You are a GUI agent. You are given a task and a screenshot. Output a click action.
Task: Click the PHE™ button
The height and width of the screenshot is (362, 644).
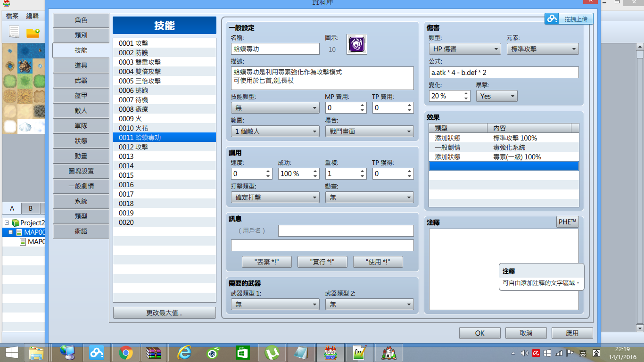pyautogui.click(x=568, y=222)
